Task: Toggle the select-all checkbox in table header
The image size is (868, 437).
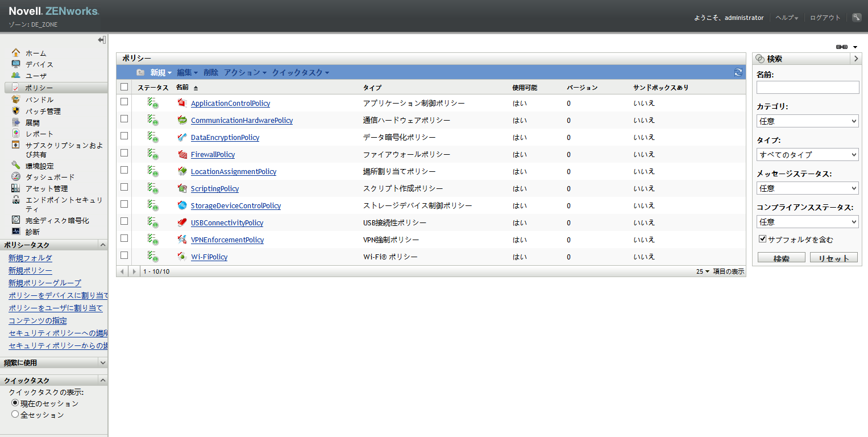Action: [x=124, y=87]
